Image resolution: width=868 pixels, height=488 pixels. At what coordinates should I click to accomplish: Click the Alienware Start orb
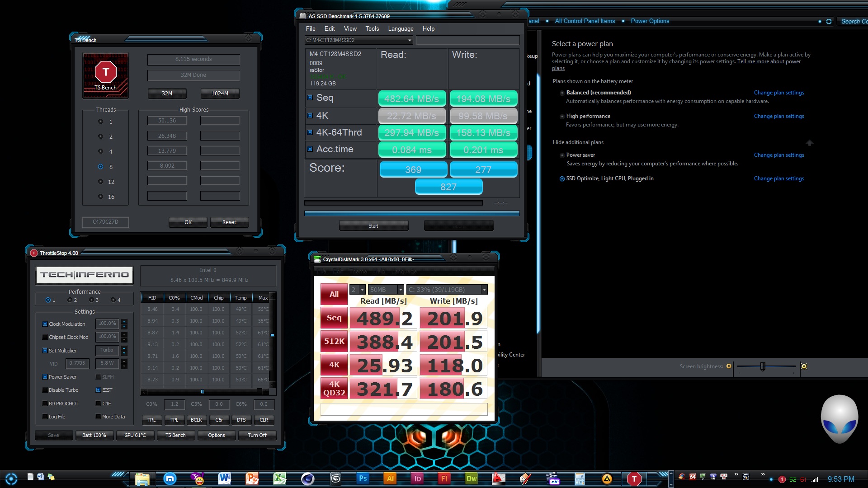11,479
